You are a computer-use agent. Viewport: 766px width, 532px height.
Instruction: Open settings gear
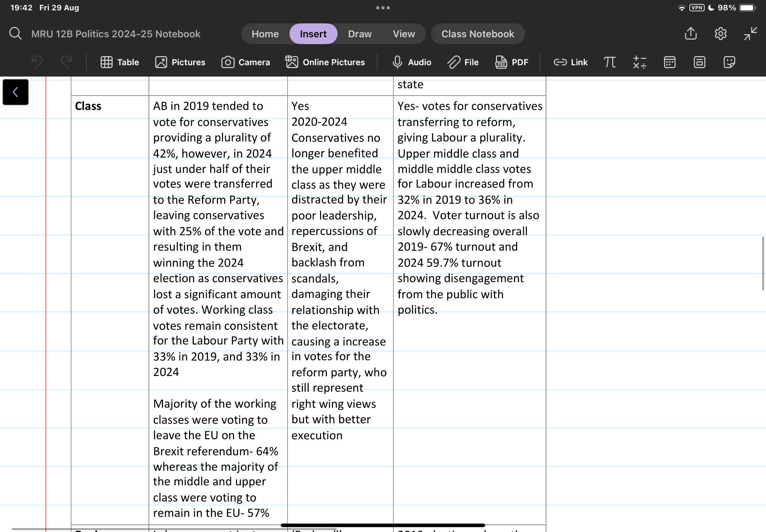[720, 34]
